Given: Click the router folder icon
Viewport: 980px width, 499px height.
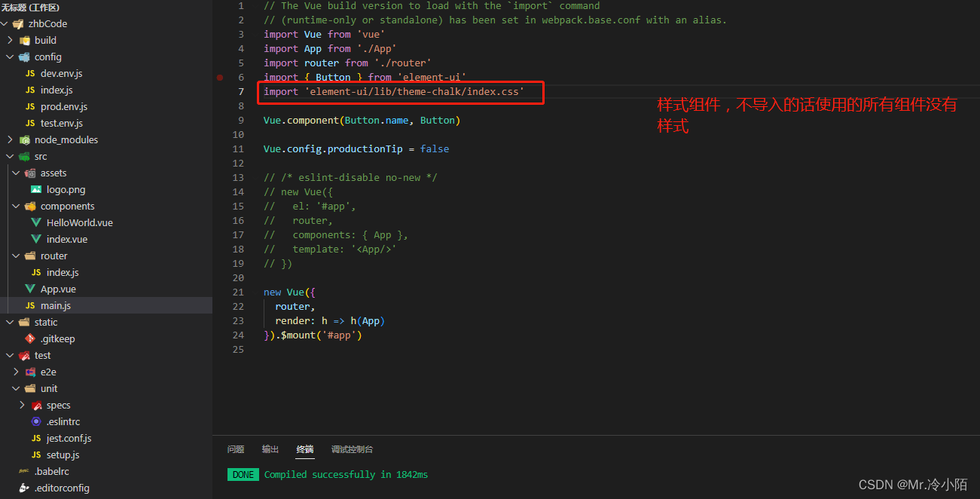Looking at the screenshot, I should coord(30,256).
